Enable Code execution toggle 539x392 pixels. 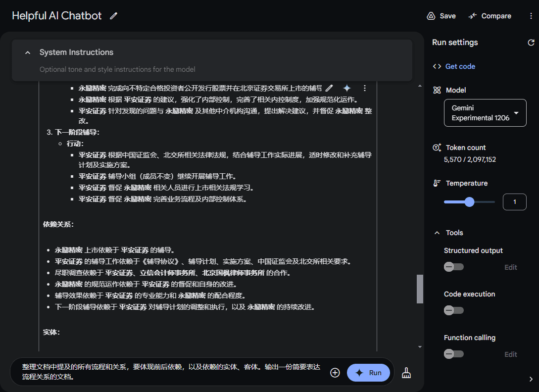click(x=453, y=310)
